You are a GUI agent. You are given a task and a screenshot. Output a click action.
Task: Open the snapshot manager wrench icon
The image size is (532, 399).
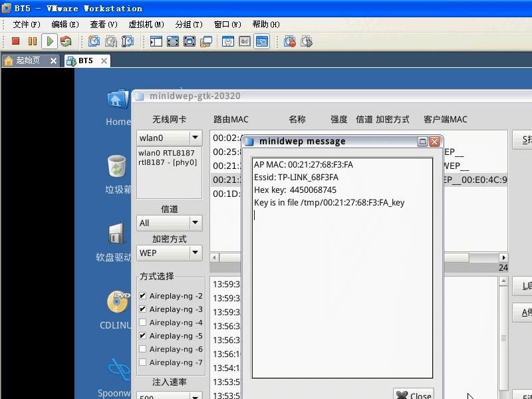click(128, 41)
